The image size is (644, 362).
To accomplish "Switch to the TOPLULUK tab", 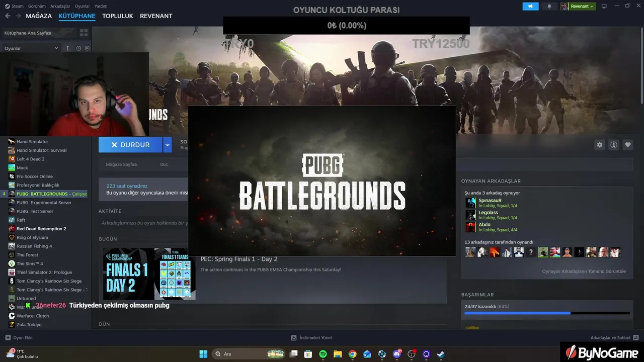I will pyautogui.click(x=118, y=16).
